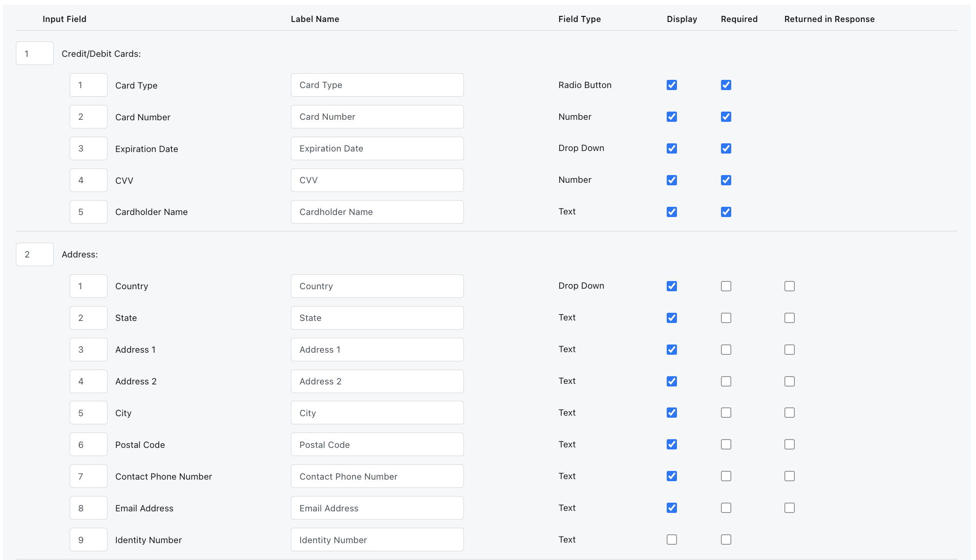The image size is (976, 560).
Task: Toggle Display for Contact Phone Number
Action: tap(672, 476)
